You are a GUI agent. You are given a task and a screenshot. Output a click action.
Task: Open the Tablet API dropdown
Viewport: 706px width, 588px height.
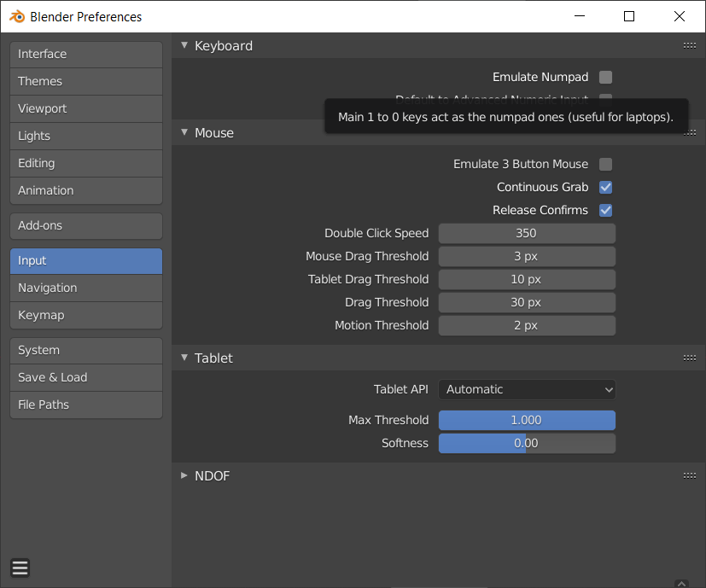527,390
